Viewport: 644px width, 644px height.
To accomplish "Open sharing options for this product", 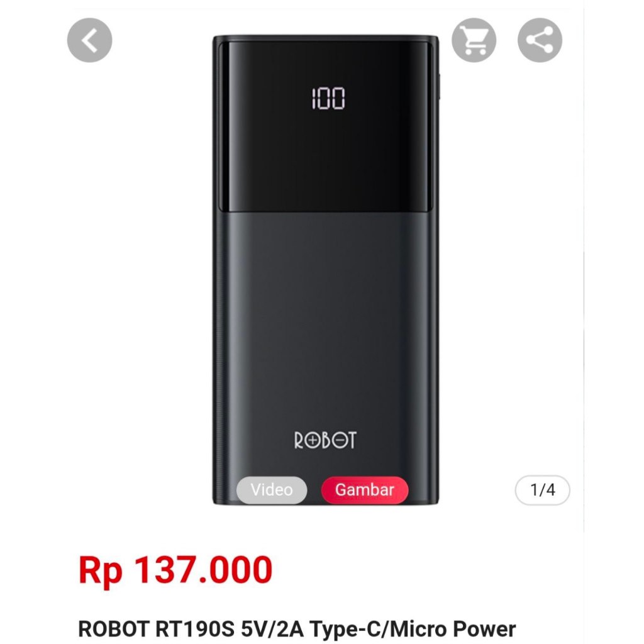I will click(x=540, y=40).
